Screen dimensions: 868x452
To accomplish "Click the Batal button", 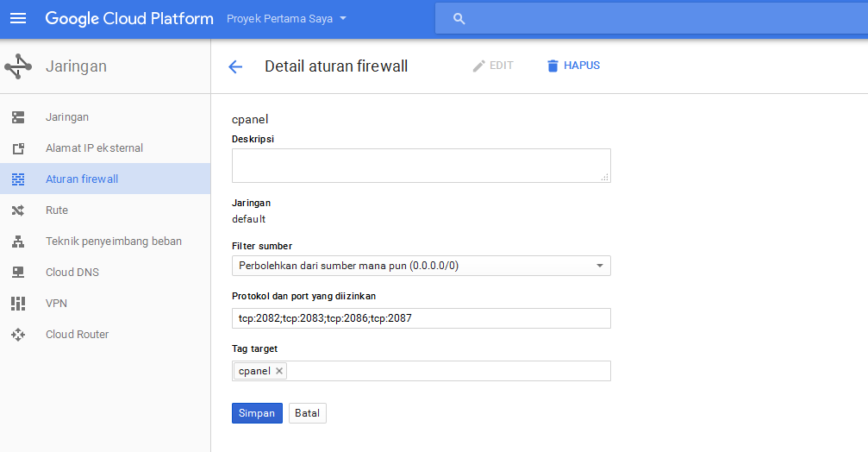I will pos(307,413).
